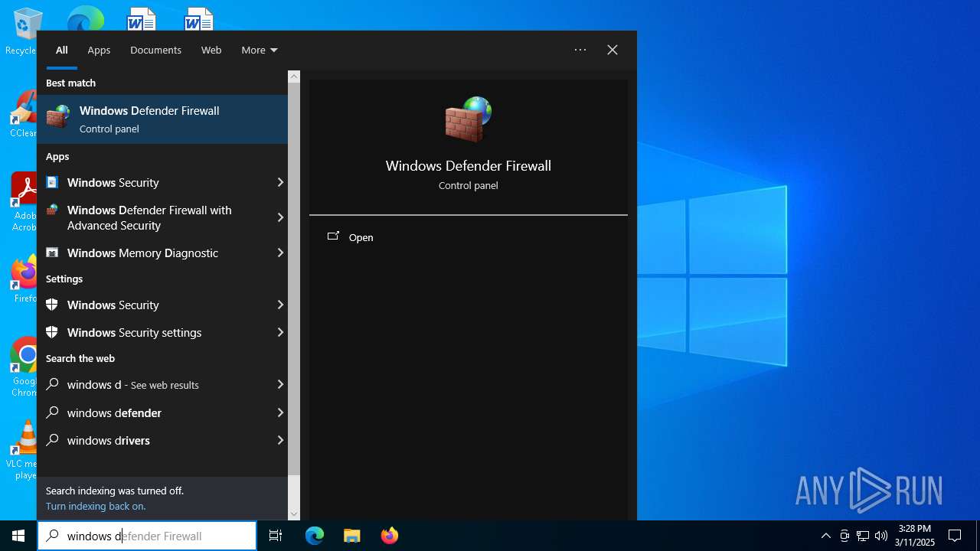Viewport: 980px width, 551px height.
Task: Select 'windows drivers' web suggestion
Action: coord(162,440)
